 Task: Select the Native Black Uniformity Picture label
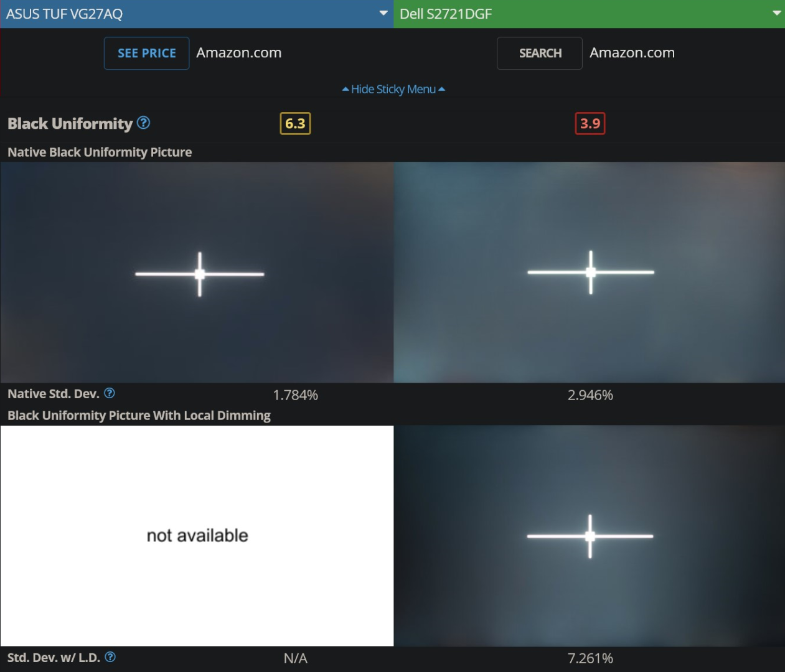pyautogui.click(x=100, y=152)
